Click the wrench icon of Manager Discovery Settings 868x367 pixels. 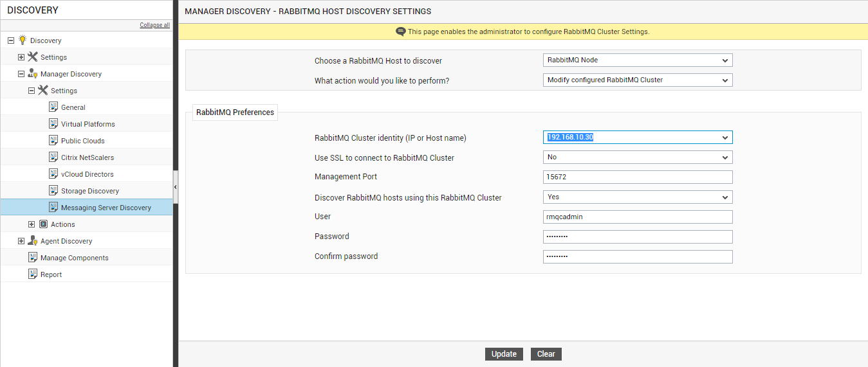click(x=43, y=90)
